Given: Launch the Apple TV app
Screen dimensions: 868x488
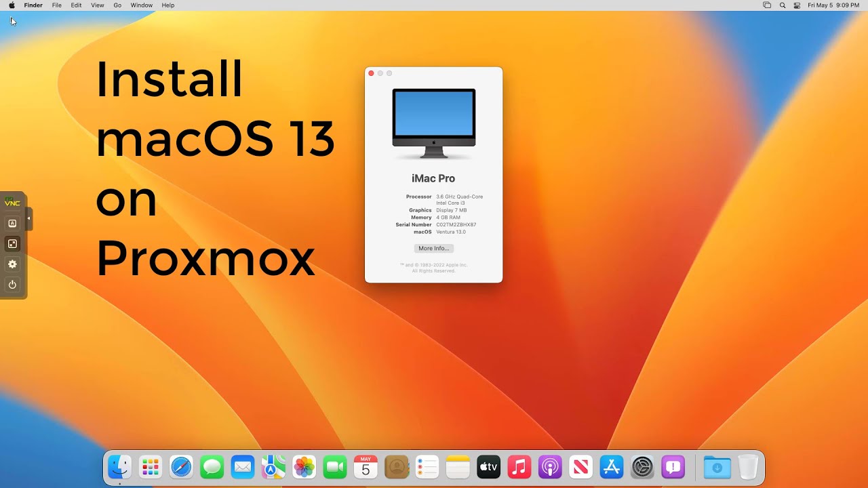Looking at the screenshot, I should pyautogui.click(x=489, y=467).
